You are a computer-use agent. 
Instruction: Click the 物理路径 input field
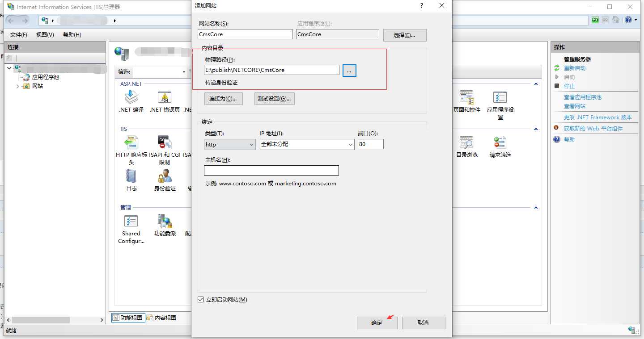[271, 70]
